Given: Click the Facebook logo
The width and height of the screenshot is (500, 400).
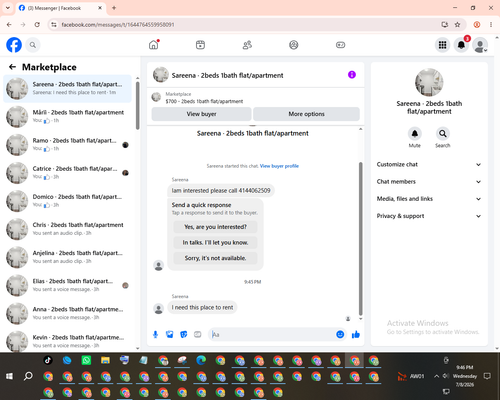Looking at the screenshot, I should [x=14, y=45].
